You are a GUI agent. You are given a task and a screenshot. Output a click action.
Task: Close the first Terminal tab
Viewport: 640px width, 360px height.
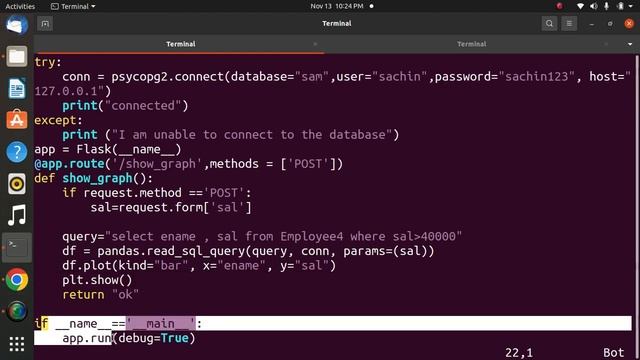coord(315,44)
